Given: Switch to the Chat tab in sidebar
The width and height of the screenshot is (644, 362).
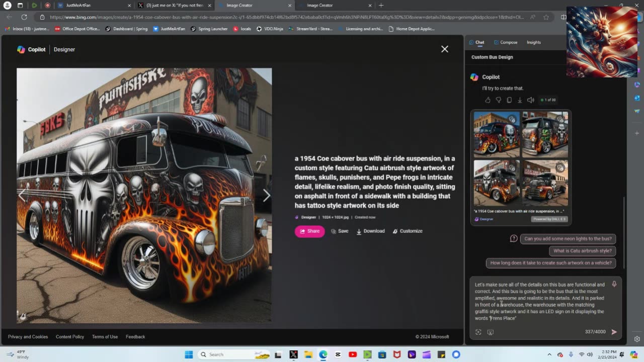Looking at the screenshot, I should point(476,42).
